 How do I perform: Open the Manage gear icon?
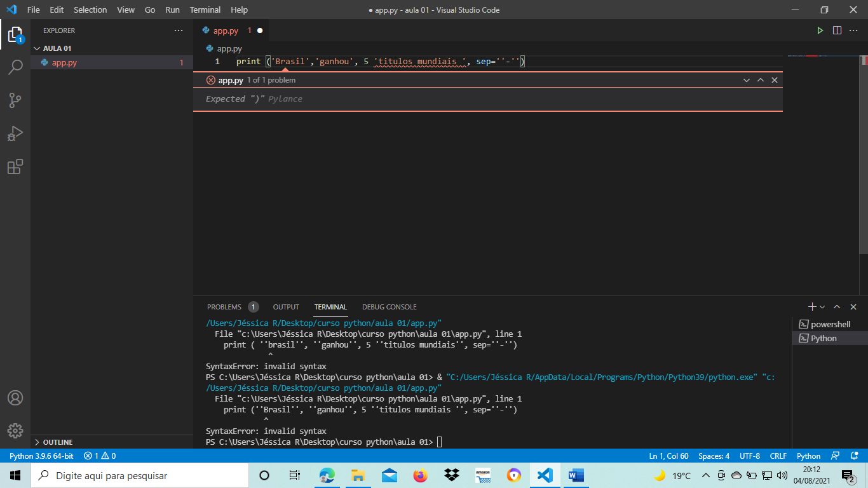click(15, 430)
